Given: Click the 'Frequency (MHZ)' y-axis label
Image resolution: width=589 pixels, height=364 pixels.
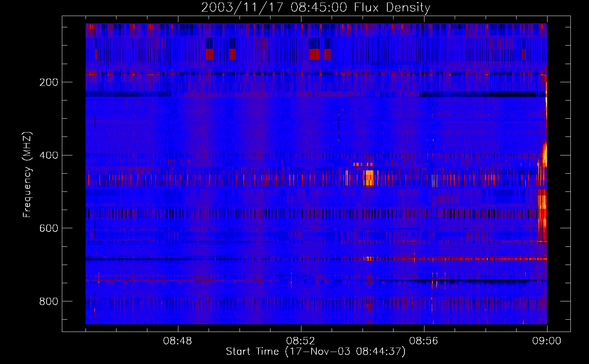Looking at the screenshot, I should tap(27, 175).
